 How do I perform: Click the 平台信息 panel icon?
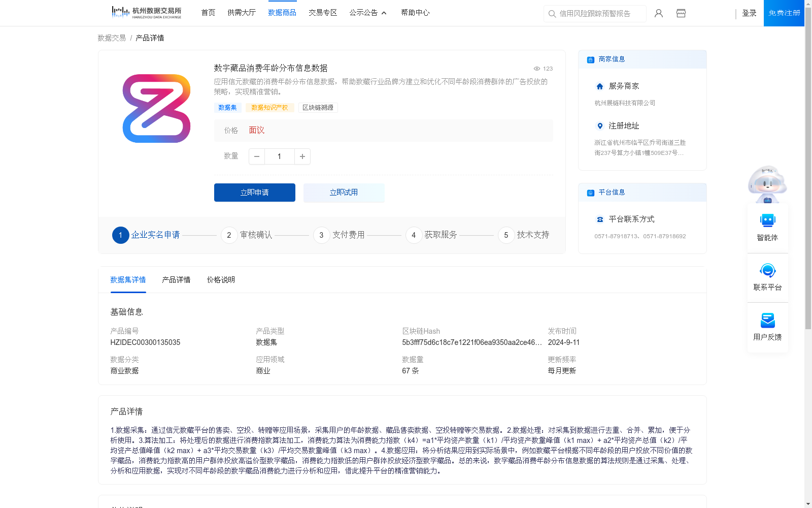(591, 193)
